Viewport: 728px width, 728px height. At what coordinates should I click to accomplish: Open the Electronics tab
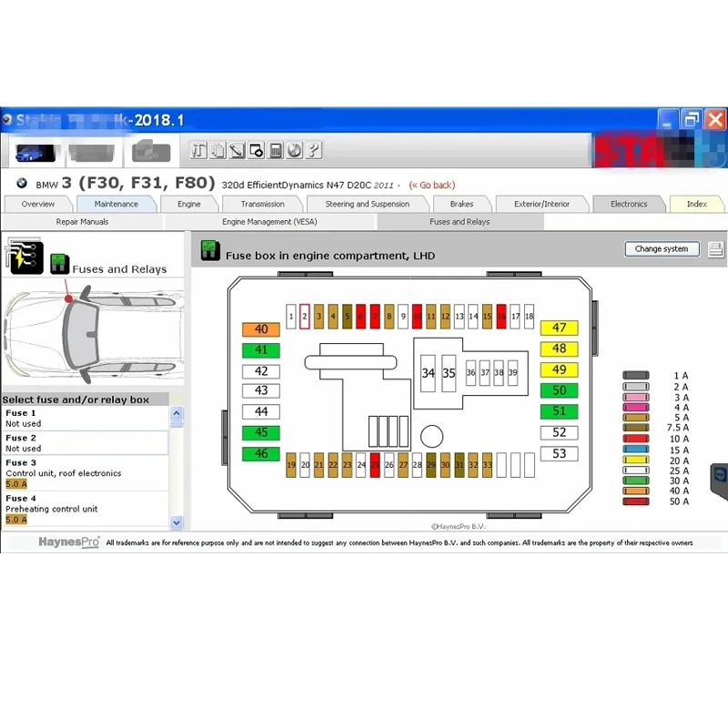coord(629,204)
